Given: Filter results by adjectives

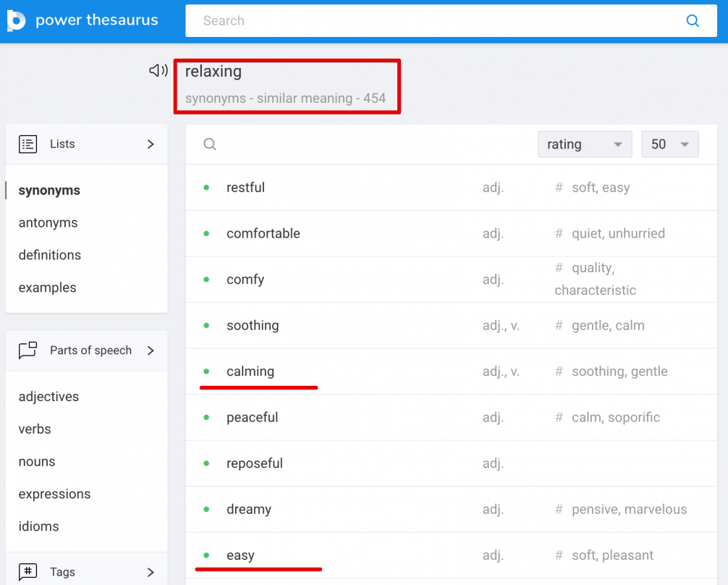Looking at the screenshot, I should click(48, 396).
